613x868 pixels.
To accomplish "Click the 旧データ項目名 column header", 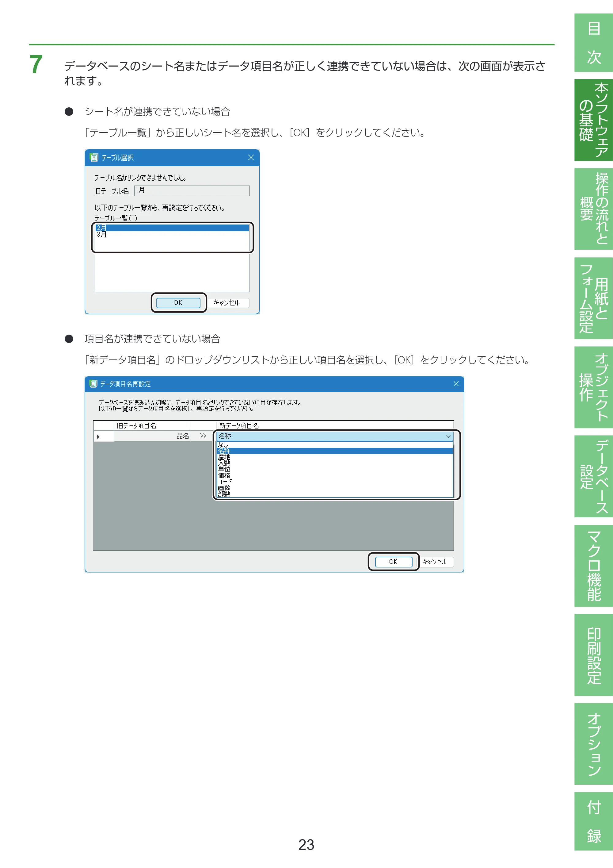I will [x=152, y=426].
